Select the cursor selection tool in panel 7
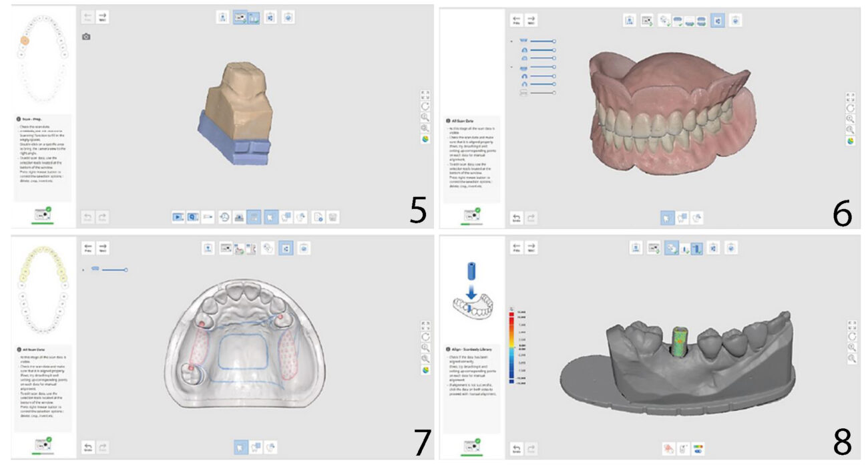This screenshot has height=469, width=868. pyautogui.click(x=240, y=448)
